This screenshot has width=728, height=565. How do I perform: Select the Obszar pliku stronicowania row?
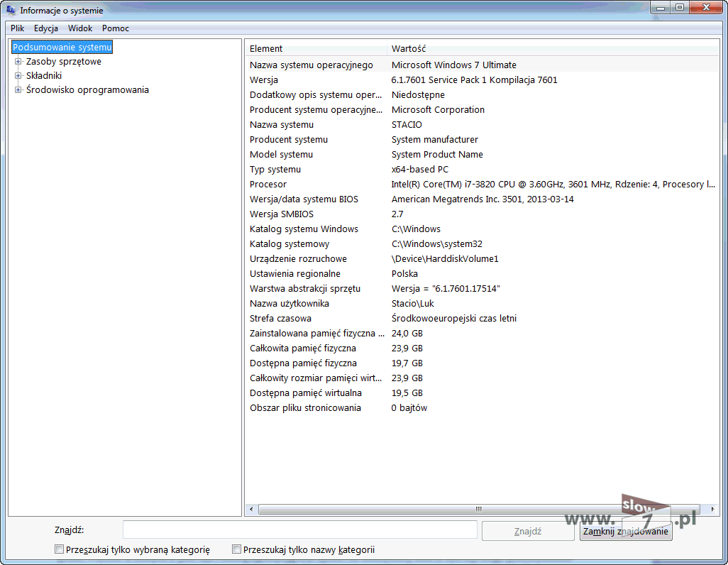tap(482, 407)
